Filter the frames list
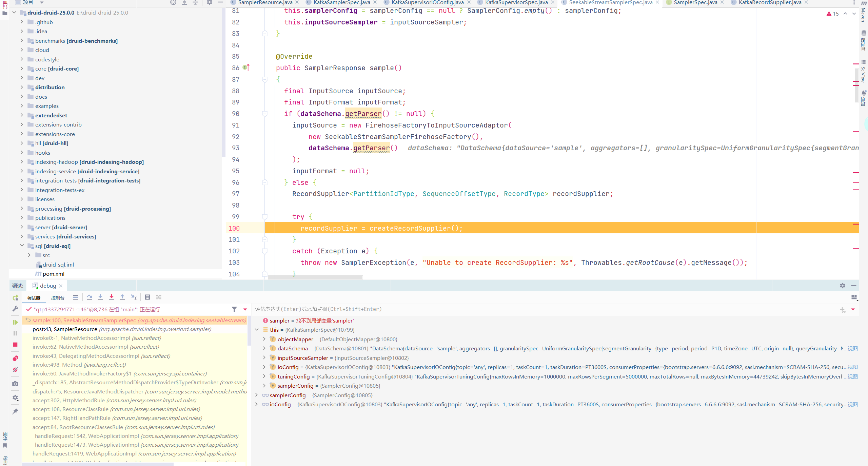The height and width of the screenshot is (466, 868). 234,309
